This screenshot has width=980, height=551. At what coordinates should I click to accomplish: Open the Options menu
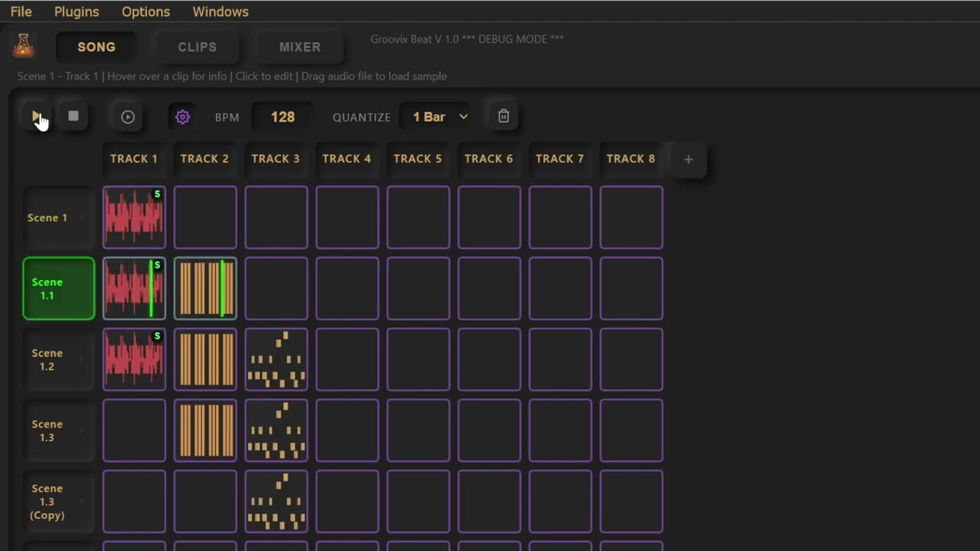(145, 11)
